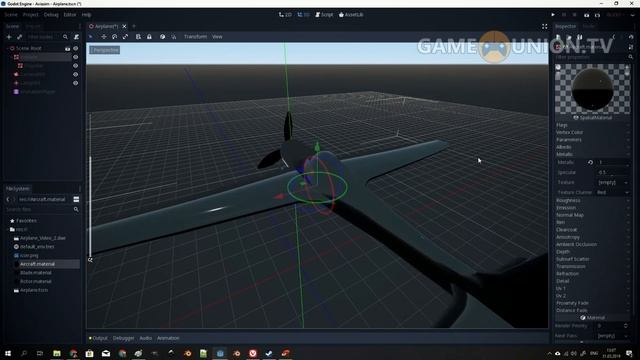Click the inspector history back arrow icon
The width and height of the screenshot is (640, 360).
point(613,37)
